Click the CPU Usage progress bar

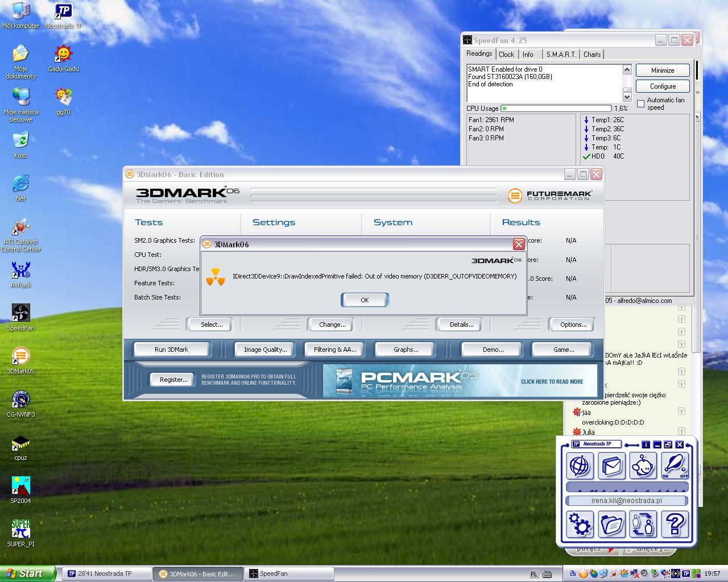point(556,108)
